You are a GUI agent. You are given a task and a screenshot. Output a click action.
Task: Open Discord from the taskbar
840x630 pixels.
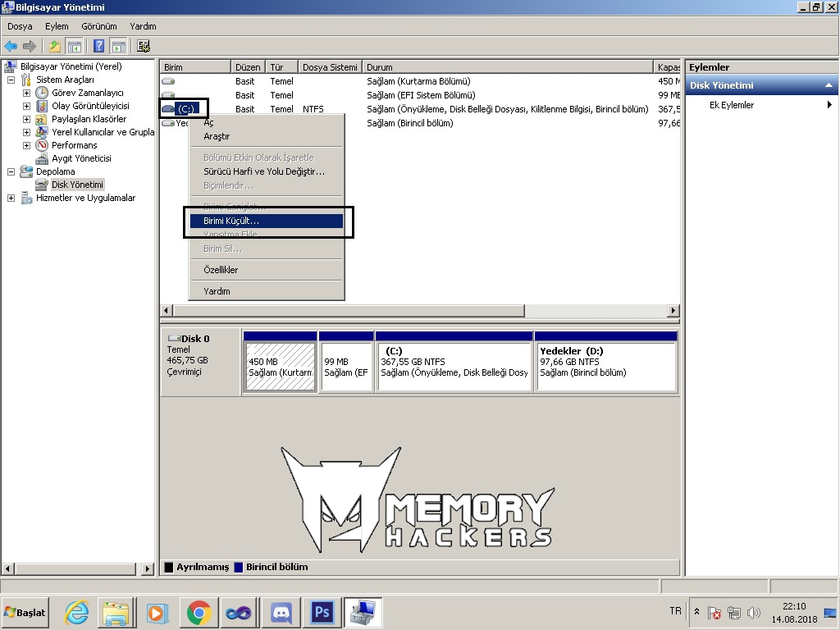(x=281, y=612)
